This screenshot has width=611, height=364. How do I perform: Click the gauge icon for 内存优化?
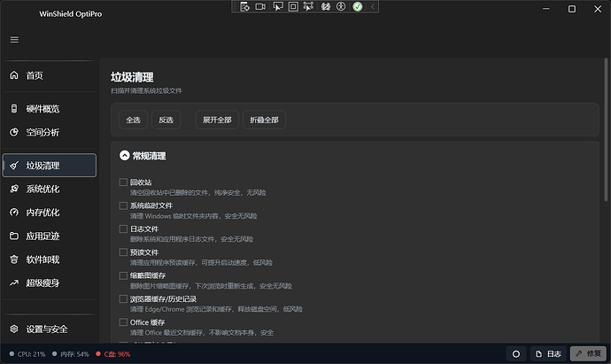tap(14, 213)
